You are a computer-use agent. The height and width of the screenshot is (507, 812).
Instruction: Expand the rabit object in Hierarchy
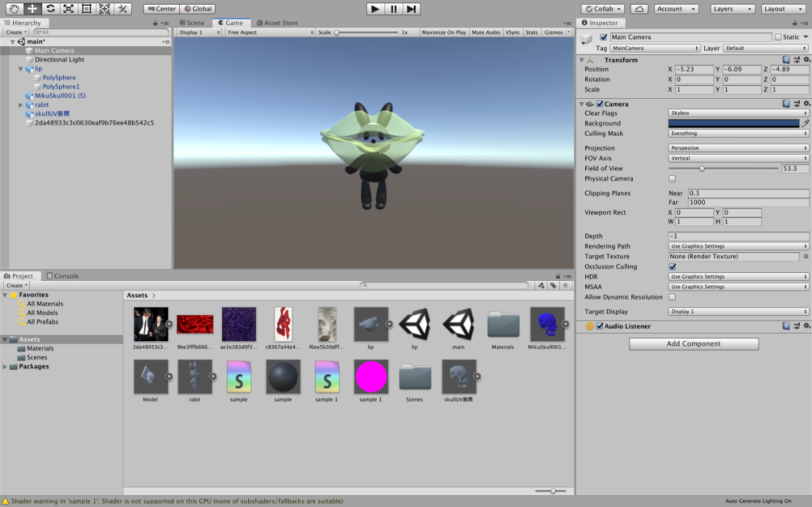(21, 105)
